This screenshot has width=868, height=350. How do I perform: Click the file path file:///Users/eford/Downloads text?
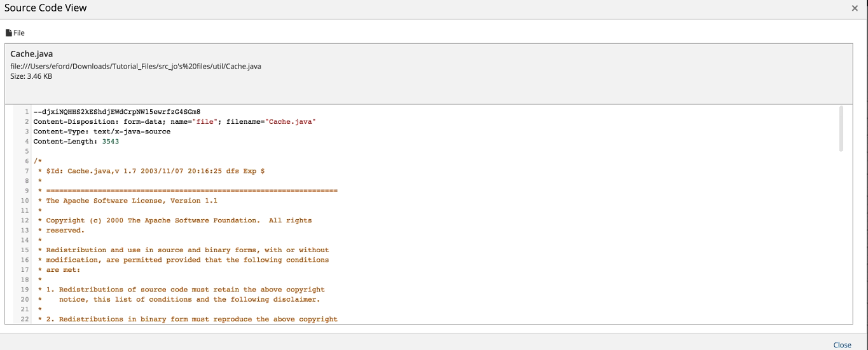[x=135, y=66]
